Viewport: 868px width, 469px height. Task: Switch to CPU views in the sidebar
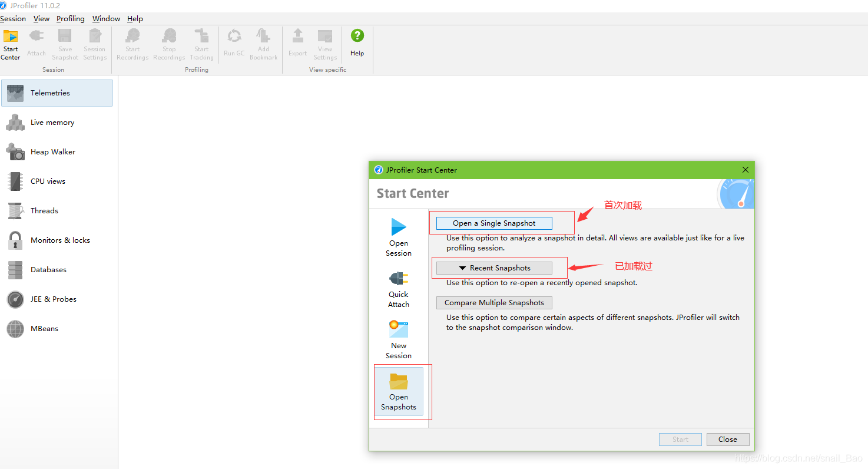57,181
